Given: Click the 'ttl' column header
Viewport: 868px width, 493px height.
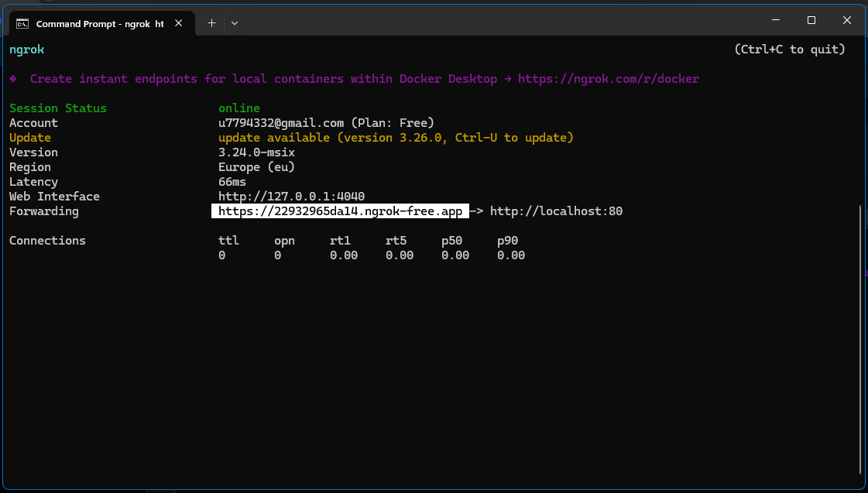Looking at the screenshot, I should pos(228,240).
